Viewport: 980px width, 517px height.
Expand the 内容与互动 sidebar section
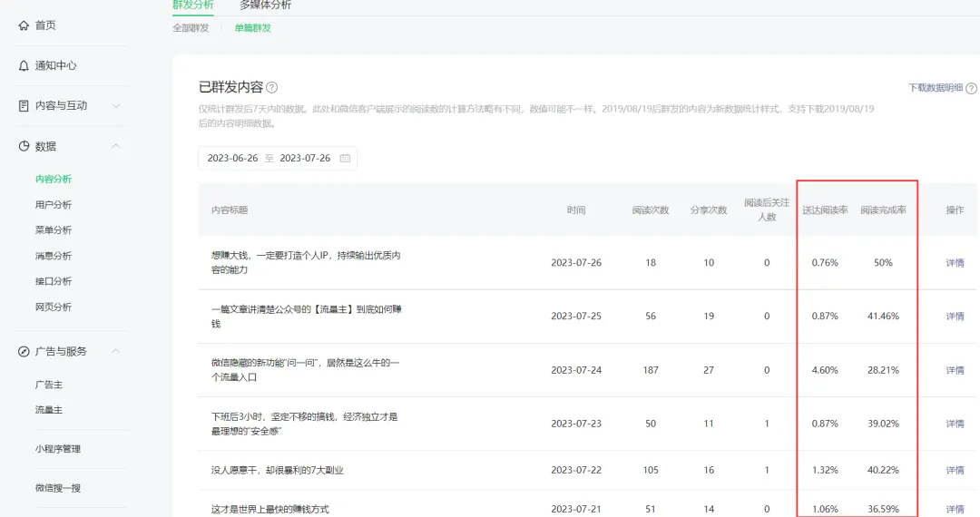(x=116, y=106)
